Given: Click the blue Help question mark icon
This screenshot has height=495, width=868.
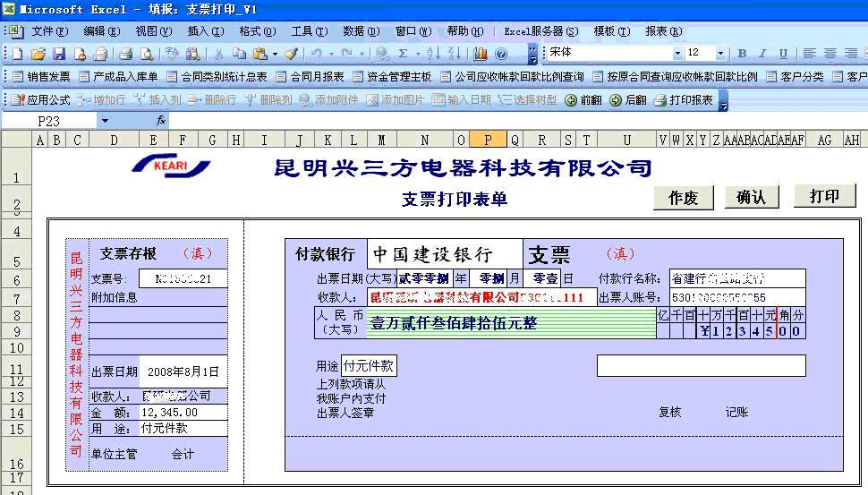Looking at the screenshot, I should click(501, 55).
